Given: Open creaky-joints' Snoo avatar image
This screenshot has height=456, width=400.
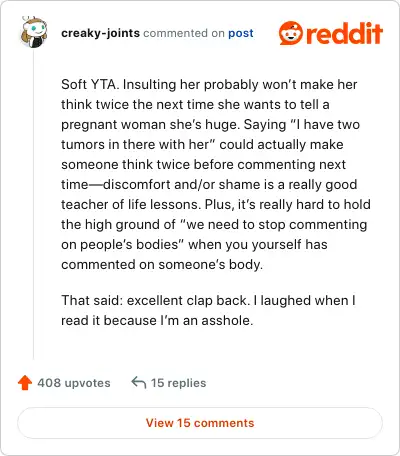Looking at the screenshot, I should click(x=33, y=32).
